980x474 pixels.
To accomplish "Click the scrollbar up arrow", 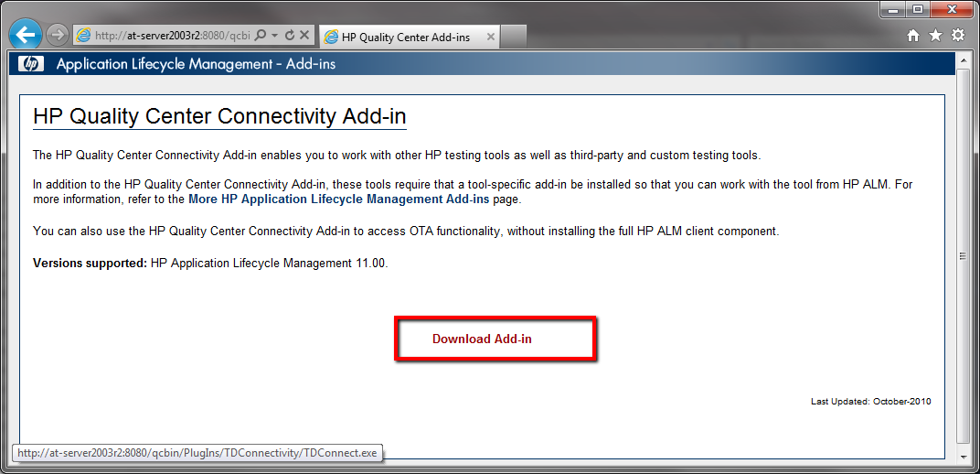I will (x=963, y=59).
